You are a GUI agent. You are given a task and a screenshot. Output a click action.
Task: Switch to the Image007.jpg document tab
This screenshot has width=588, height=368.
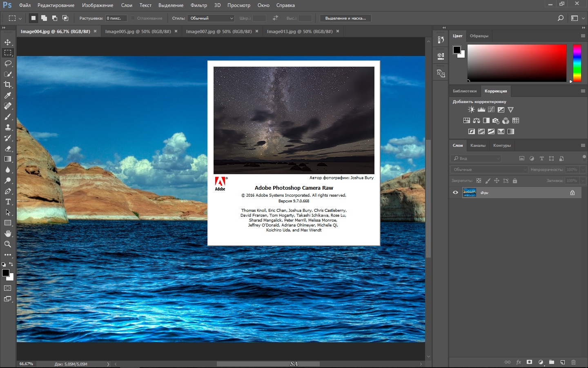pos(219,31)
